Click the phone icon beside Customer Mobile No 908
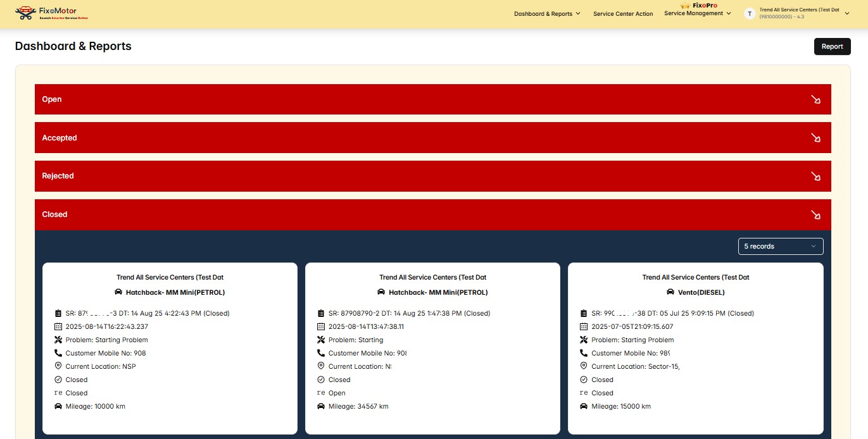This screenshot has height=439, width=868. pos(58,353)
